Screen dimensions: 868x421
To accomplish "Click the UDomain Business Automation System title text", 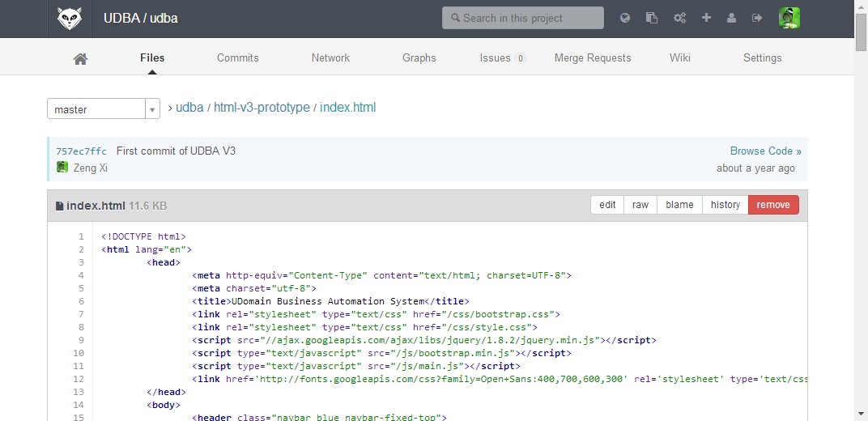I will pos(328,301).
